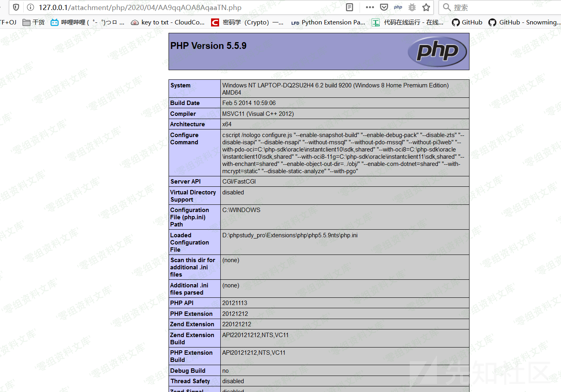561x392 pixels.
Task: Open the key to txt CloudConvert bookmark
Action: 168,22
